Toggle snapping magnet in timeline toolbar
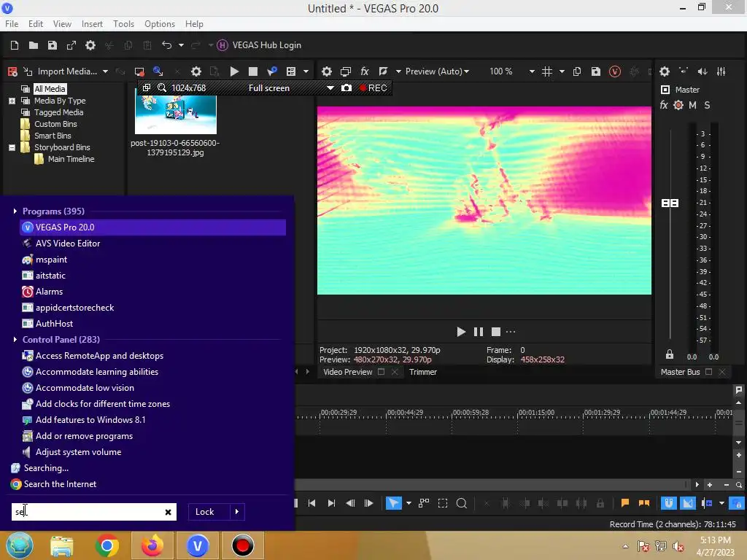Viewport: 747px width, 560px height. [668, 503]
